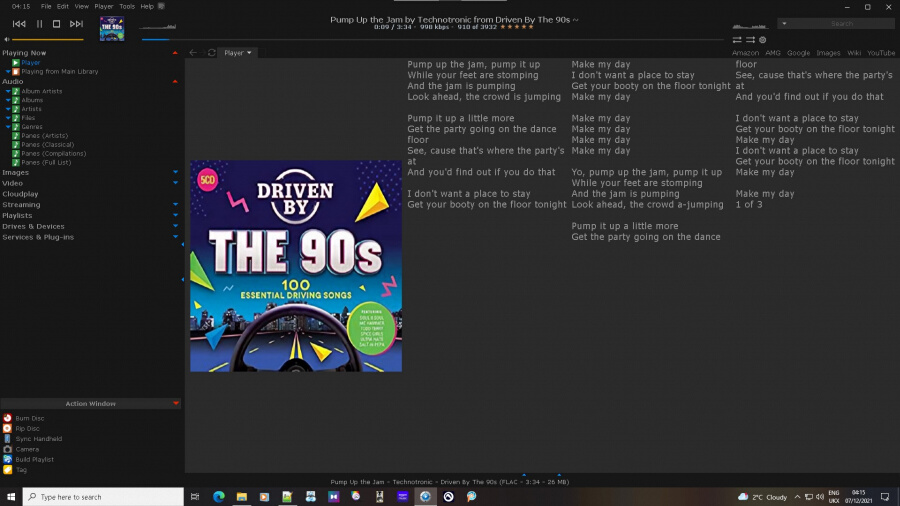Viewport: 900px width, 506px height.
Task: Open the DSP/options circle icon
Action: (763, 40)
